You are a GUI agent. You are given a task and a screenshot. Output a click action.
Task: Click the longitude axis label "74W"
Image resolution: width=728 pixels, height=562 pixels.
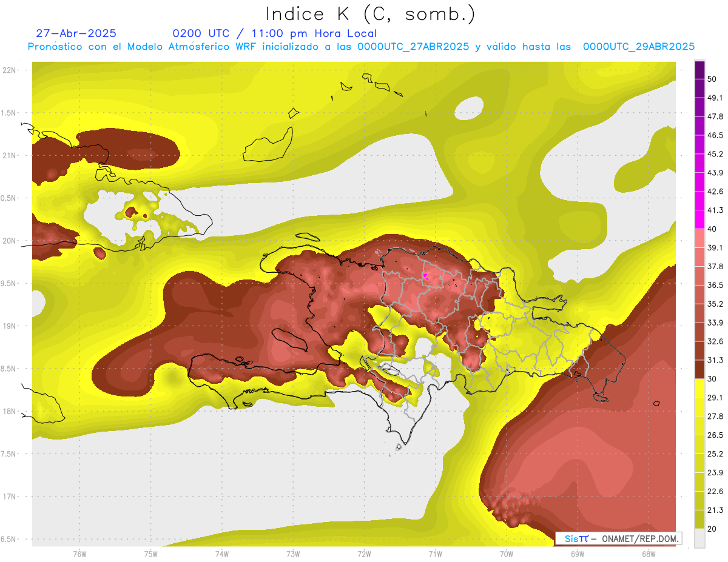pyautogui.click(x=221, y=554)
